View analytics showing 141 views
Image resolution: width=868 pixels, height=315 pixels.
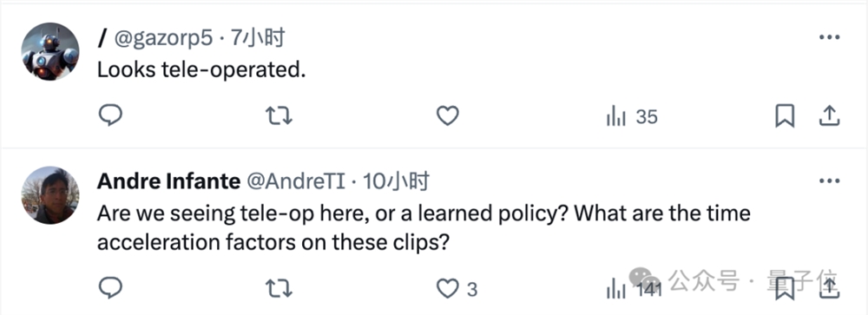point(634,288)
